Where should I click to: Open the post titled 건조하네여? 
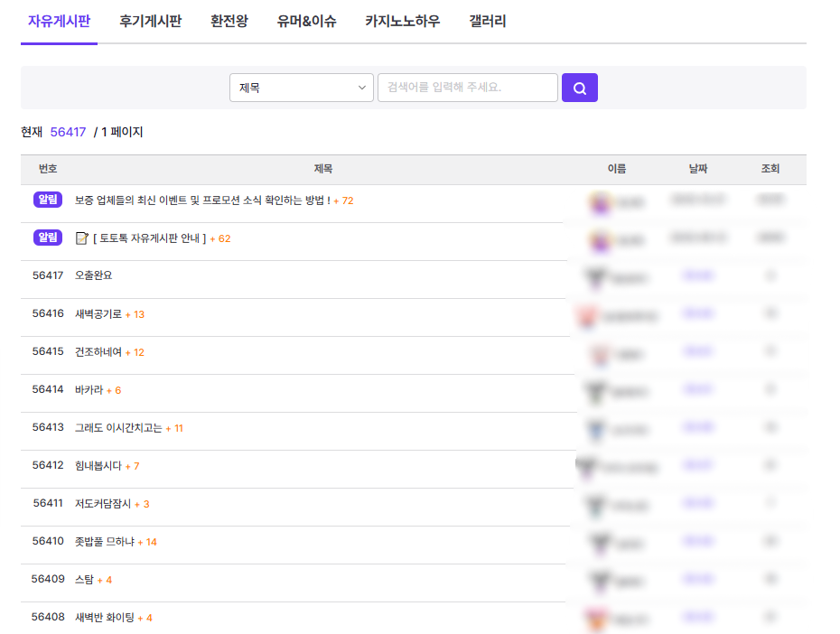pyautogui.click(x=98, y=352)
